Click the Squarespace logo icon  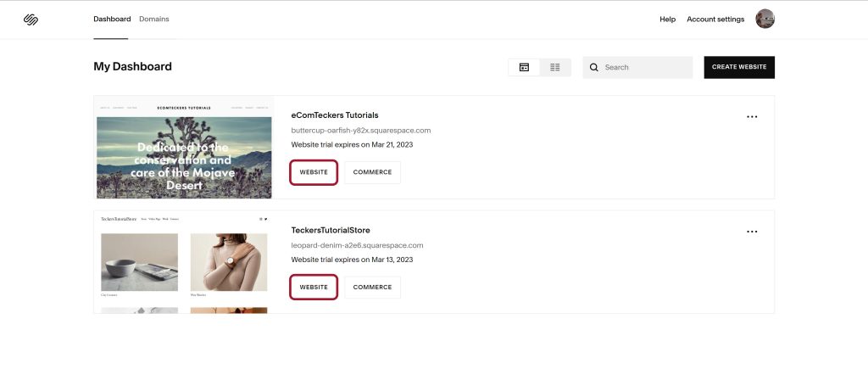coord(31,20)
